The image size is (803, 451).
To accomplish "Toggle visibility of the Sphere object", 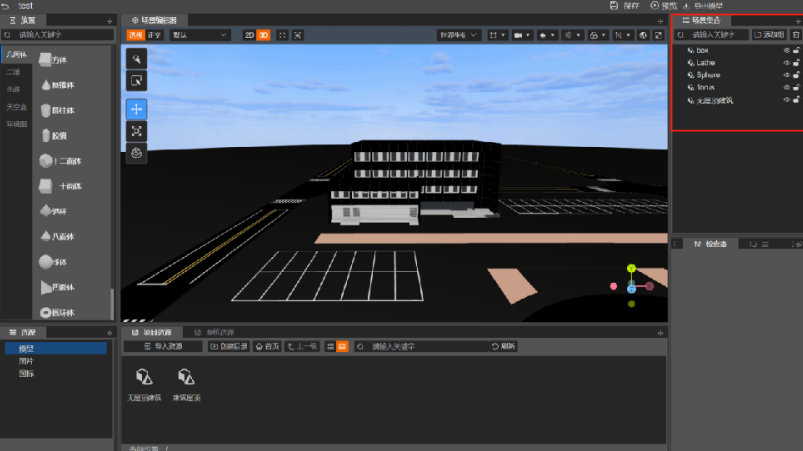I will pyautogui.click(x=786, y=75).
